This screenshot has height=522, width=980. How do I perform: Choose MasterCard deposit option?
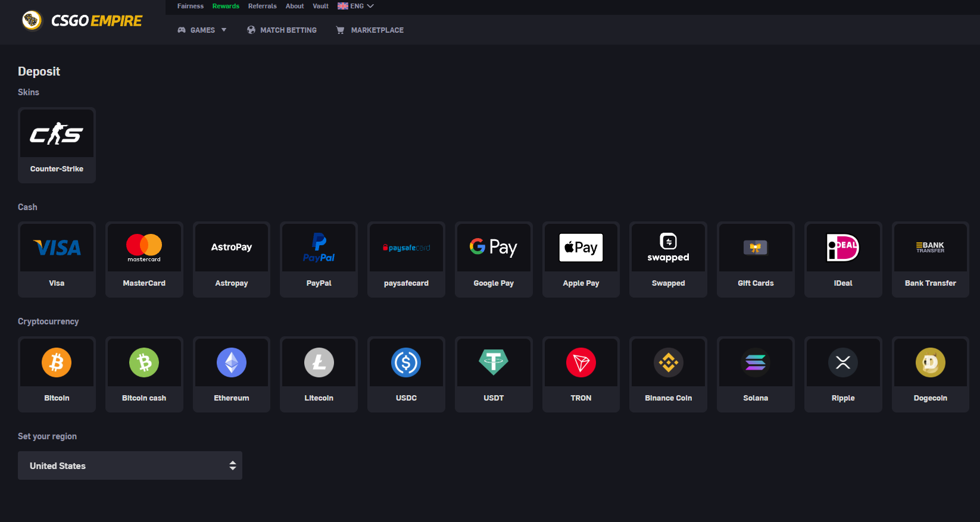point(144,260)
